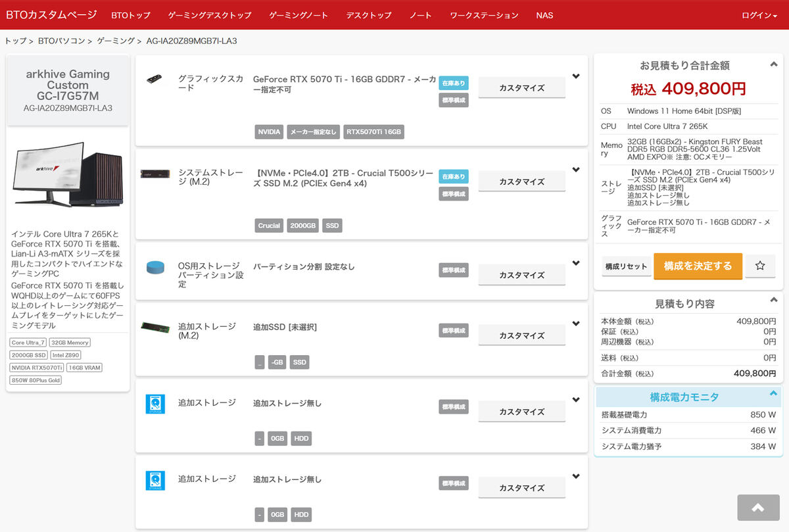
Task: Click the arkhive Gaming Custom GC-I7G57M title
Action: coord(68,85)
